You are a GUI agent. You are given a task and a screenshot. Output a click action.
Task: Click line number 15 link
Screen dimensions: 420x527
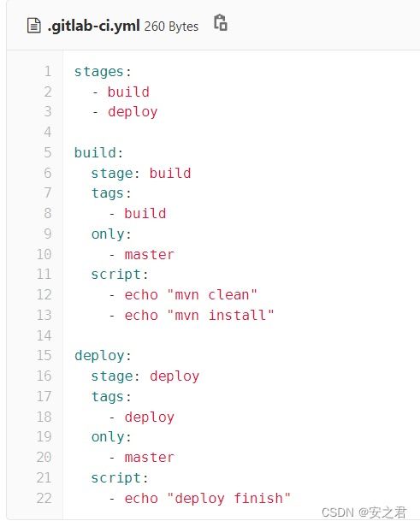click(44, 356)
